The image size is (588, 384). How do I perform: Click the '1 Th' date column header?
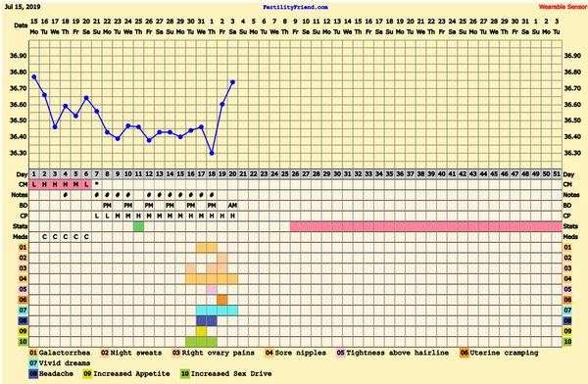(212, 26)
